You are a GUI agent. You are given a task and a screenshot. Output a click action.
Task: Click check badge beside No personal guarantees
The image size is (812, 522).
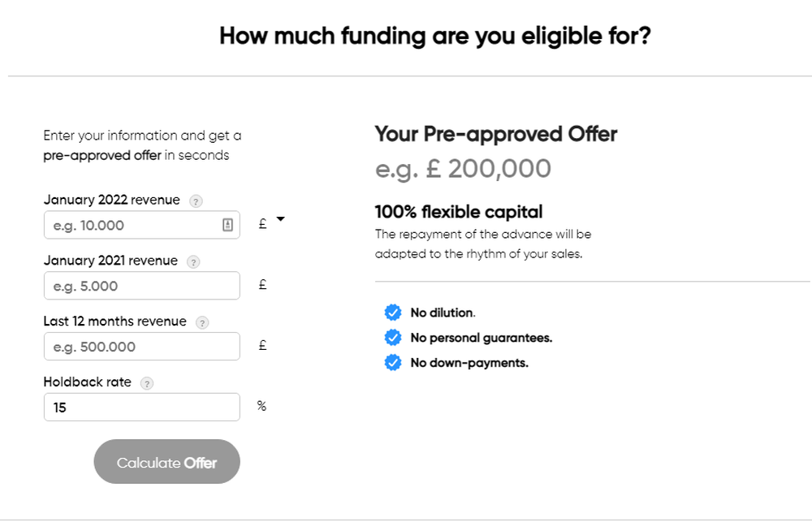click(x=393, y=337)
